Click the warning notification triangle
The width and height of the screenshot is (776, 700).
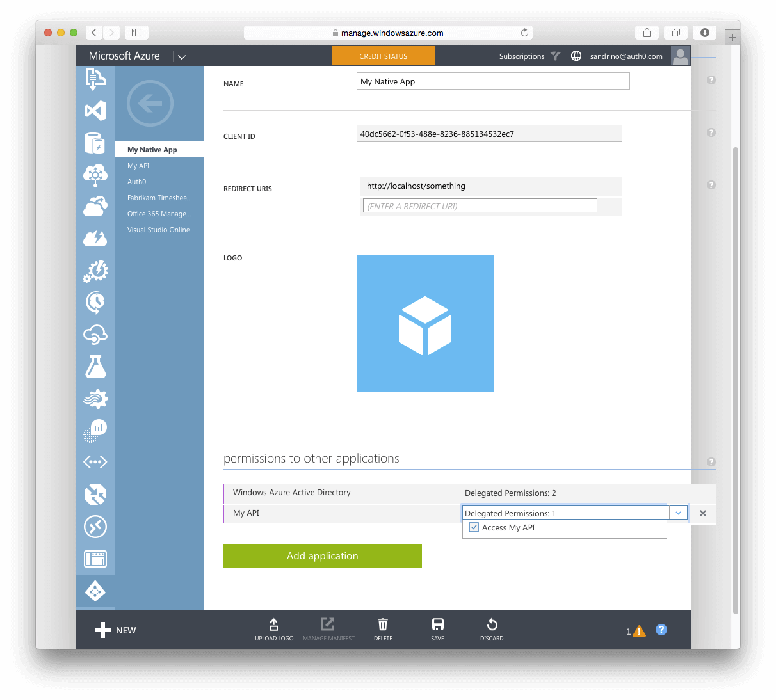click(x=639, y=631)
